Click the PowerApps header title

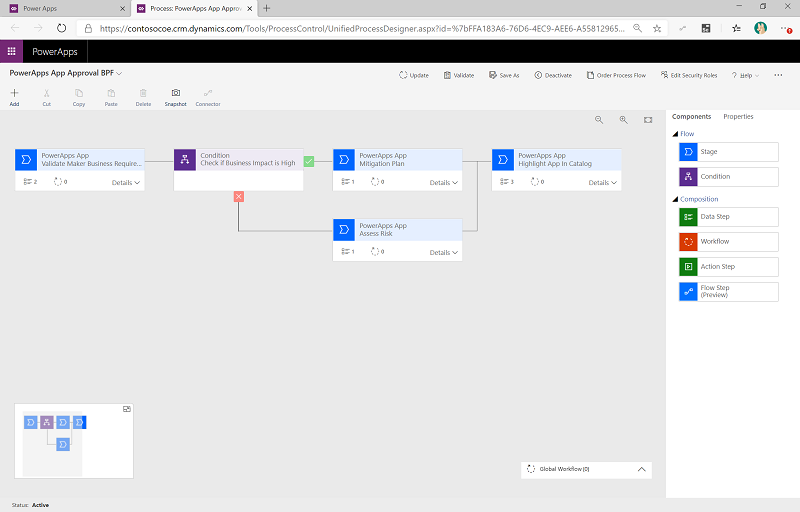[x=55, y=52]
